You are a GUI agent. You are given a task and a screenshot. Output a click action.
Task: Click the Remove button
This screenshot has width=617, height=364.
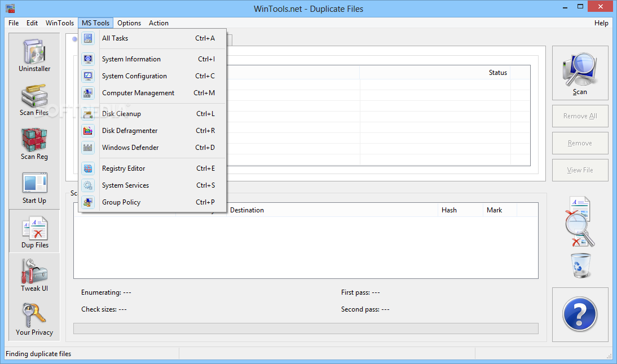[x=580, y=143]
